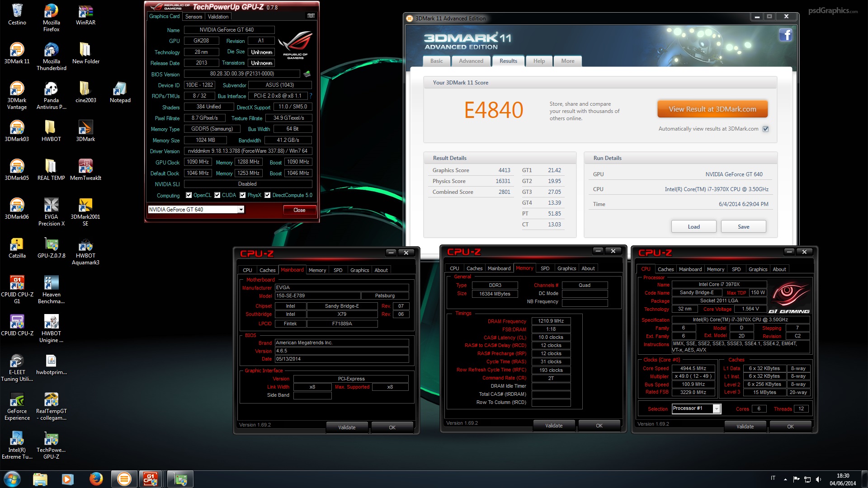Image resolution: width=868 pixels, height=488 pixels.
Task: Open Firefox from the taskbar
Action: (96, 479)
